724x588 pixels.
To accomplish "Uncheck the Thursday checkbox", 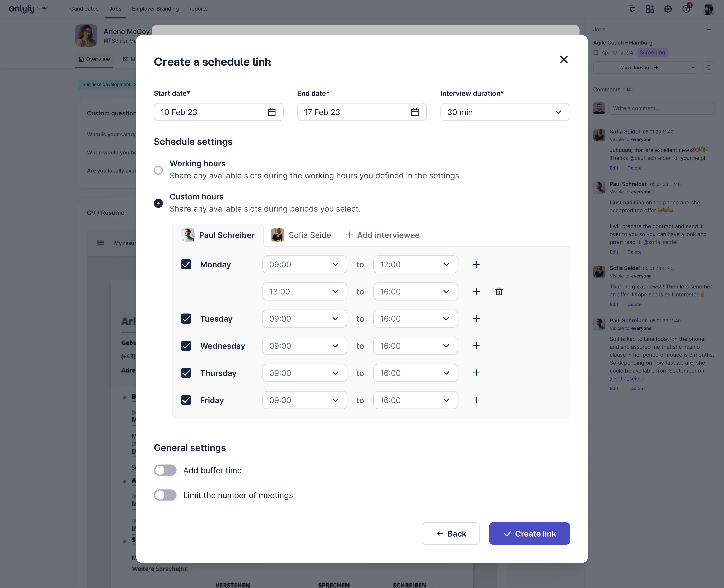I will point(186,373).
